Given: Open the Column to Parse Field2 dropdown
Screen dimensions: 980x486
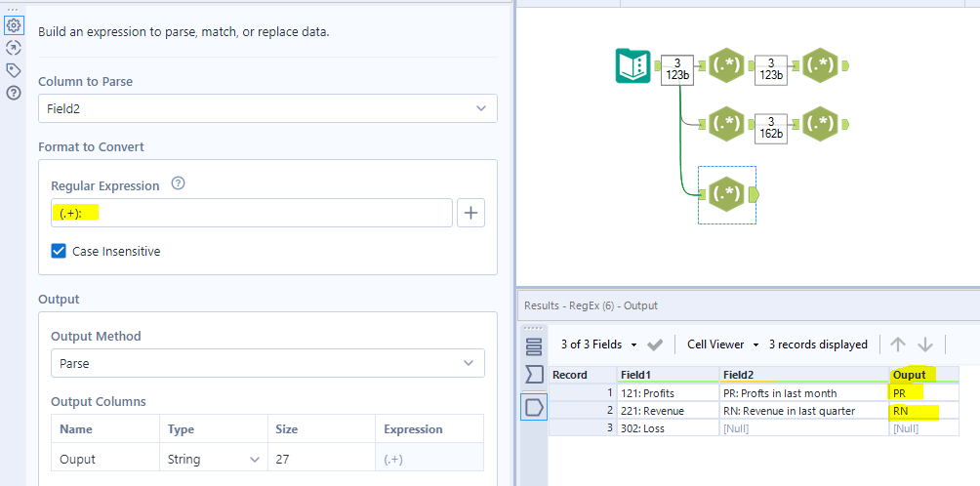Looking at the screenshot, I should click(x=267, y=108).
